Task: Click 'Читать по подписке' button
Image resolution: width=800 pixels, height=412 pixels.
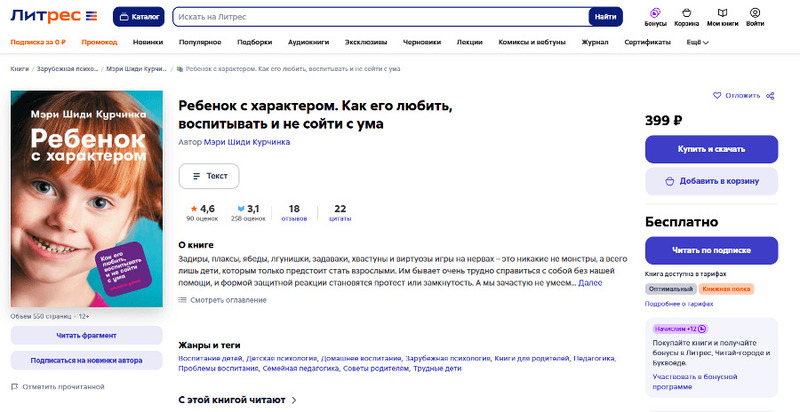Action: 711,250
